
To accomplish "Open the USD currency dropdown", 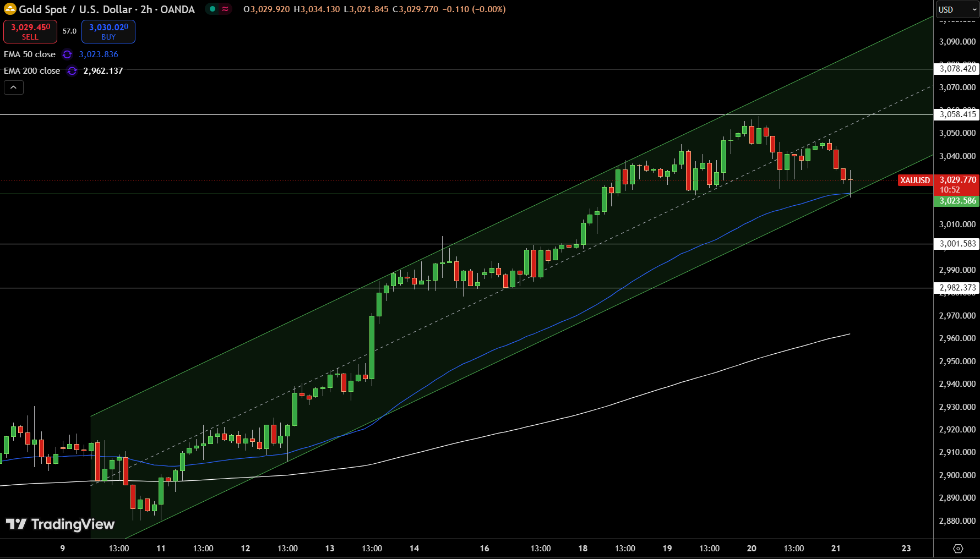I will click(957, 9).
